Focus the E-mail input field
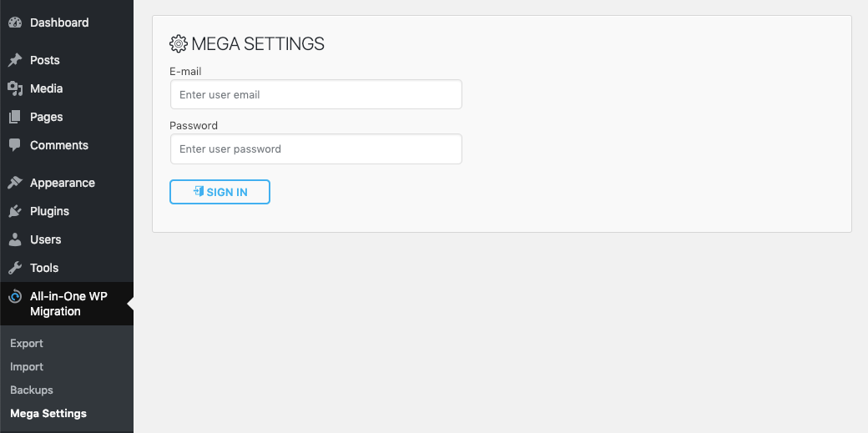Viewport: 868px width, 433px height. pos(315,94)
